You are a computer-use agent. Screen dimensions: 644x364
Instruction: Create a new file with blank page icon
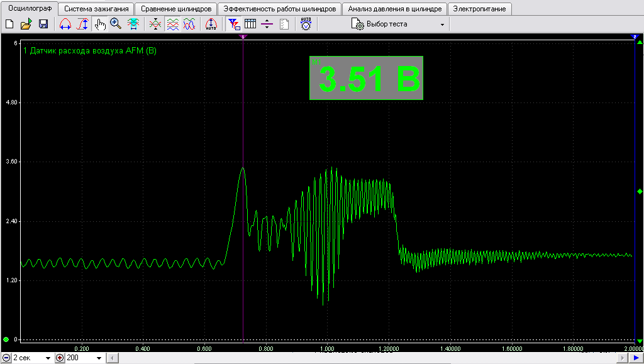click(x=9, y=25)
